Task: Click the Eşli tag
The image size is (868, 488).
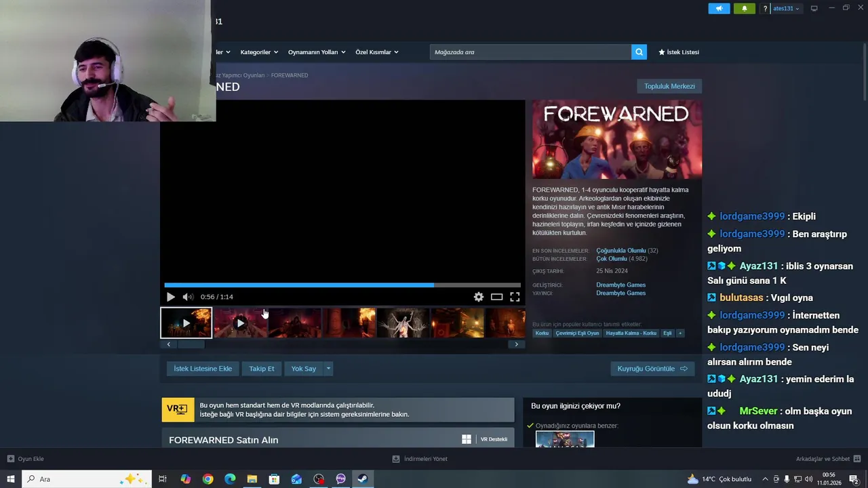Action: coord(667,333)
